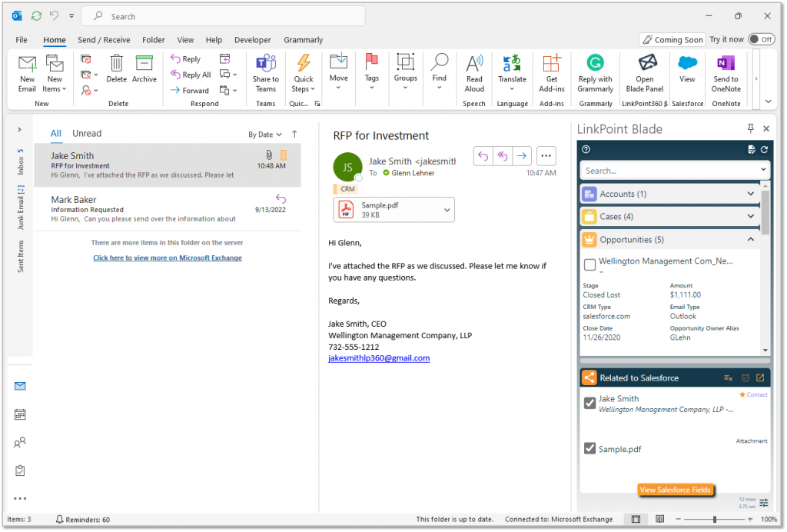Open Blade Panel from the ribbon
Image resolution: width=787 pixels, height=532 pixels.
[644, 73]
